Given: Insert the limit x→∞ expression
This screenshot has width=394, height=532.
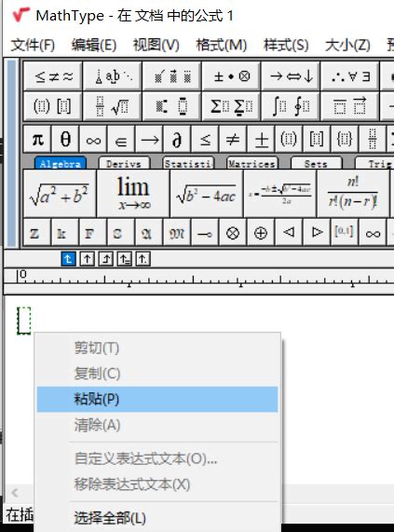Looking at the screenshot, I should pos(133,194).
